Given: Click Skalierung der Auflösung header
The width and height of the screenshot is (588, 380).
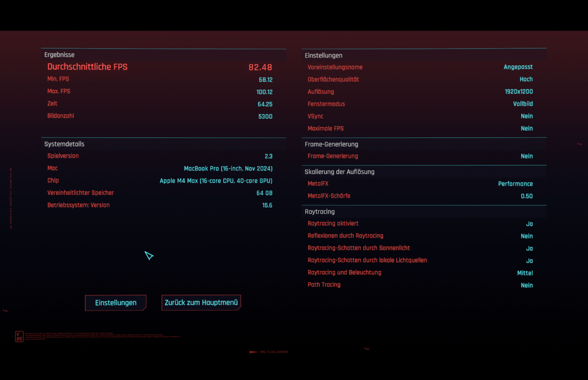Looking at the screenshot, I should pos(339,172).
